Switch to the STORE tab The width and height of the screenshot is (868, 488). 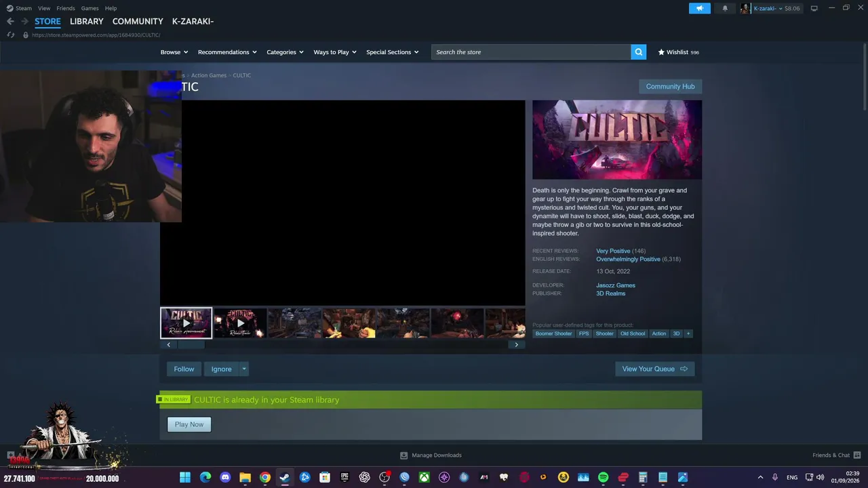click(47, 21)
